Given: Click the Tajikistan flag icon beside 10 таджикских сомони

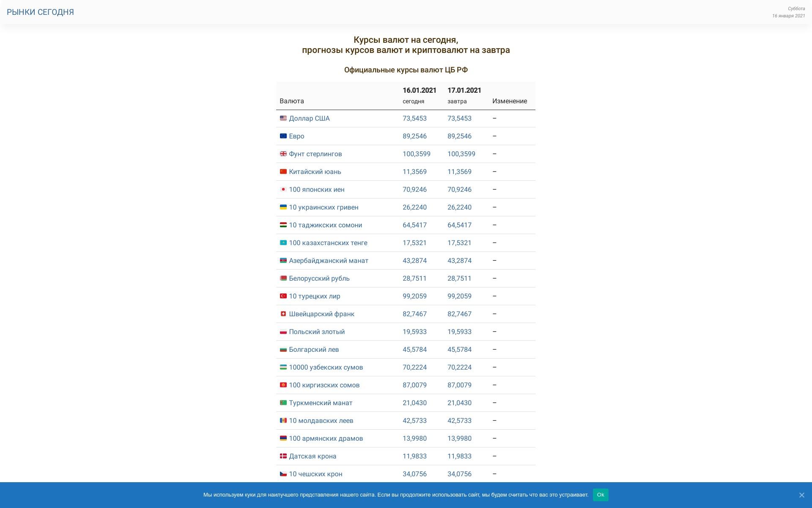Looking at the screenshot, I should (283, 225).
